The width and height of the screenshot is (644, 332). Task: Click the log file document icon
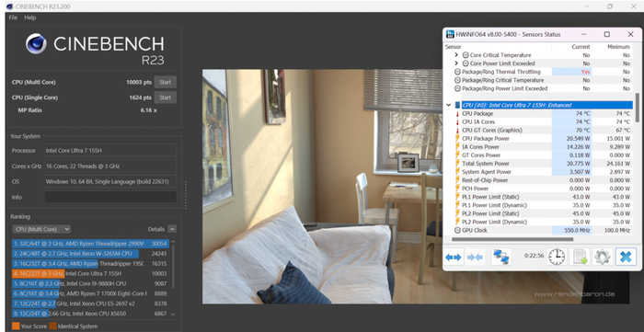pos(580,257)
